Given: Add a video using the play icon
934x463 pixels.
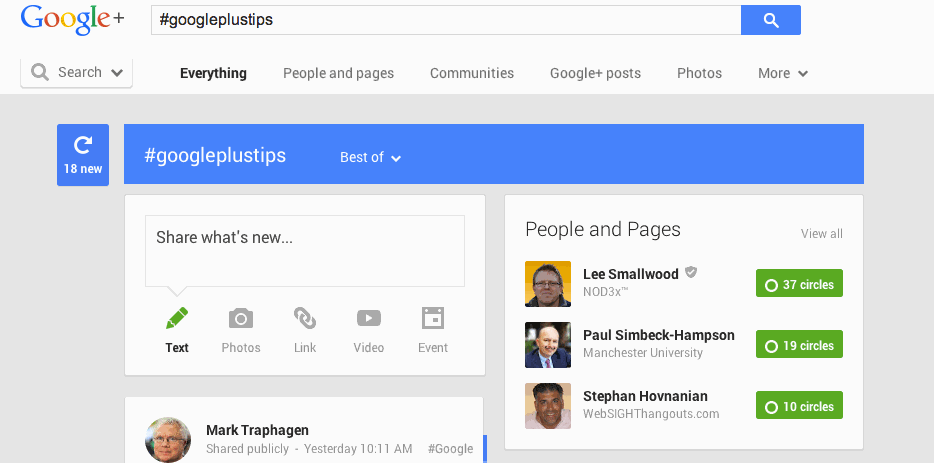Looking at the screenshot, I should click(369, 318).
